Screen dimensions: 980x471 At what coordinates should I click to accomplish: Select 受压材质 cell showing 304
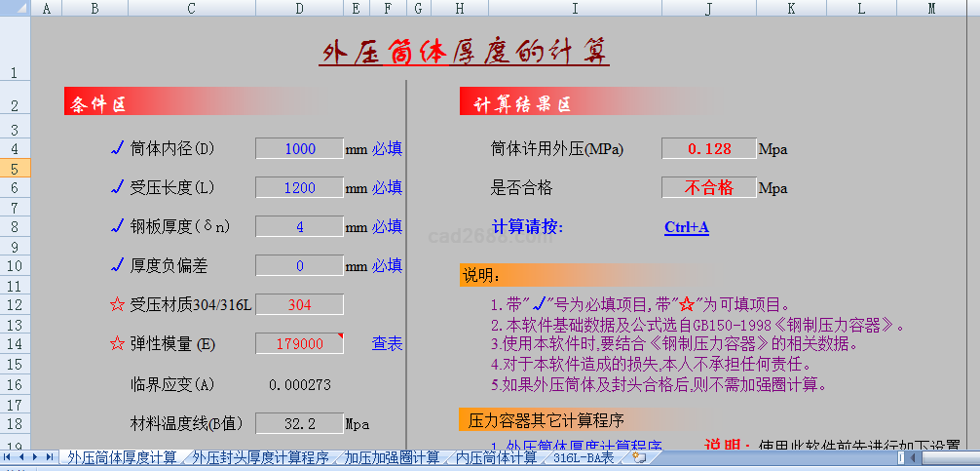(299, 305)
